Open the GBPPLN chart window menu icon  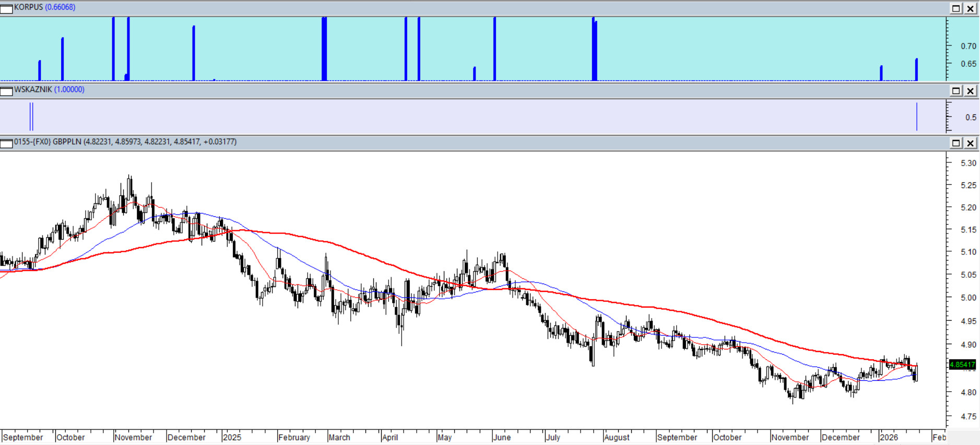pos(6,143)
